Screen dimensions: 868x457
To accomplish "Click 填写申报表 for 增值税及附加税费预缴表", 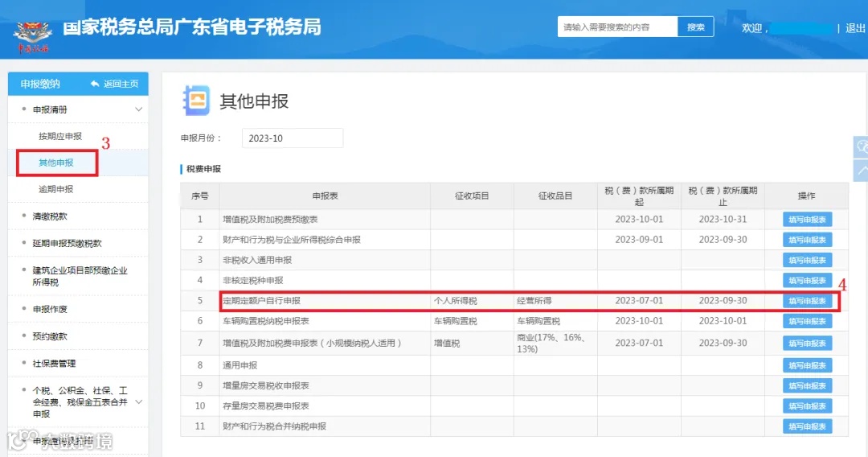I will 807,220.
